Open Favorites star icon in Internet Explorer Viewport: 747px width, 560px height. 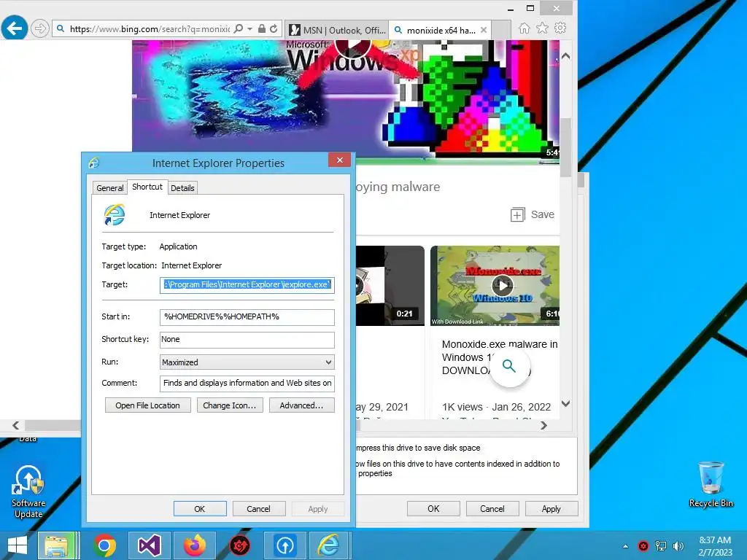pyautogui.click(x=542, y=28)
